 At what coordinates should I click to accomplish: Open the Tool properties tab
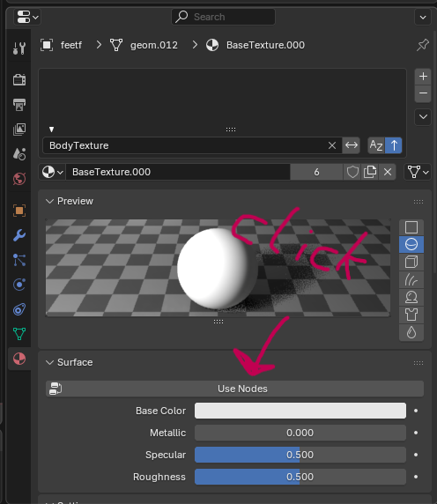19,48
